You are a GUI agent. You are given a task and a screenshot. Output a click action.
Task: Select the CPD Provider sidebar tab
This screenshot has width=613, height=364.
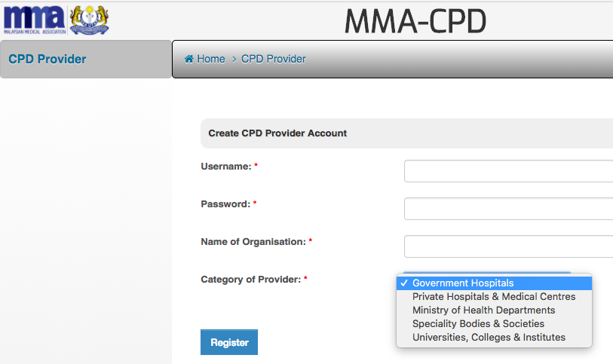click(86, 59)
